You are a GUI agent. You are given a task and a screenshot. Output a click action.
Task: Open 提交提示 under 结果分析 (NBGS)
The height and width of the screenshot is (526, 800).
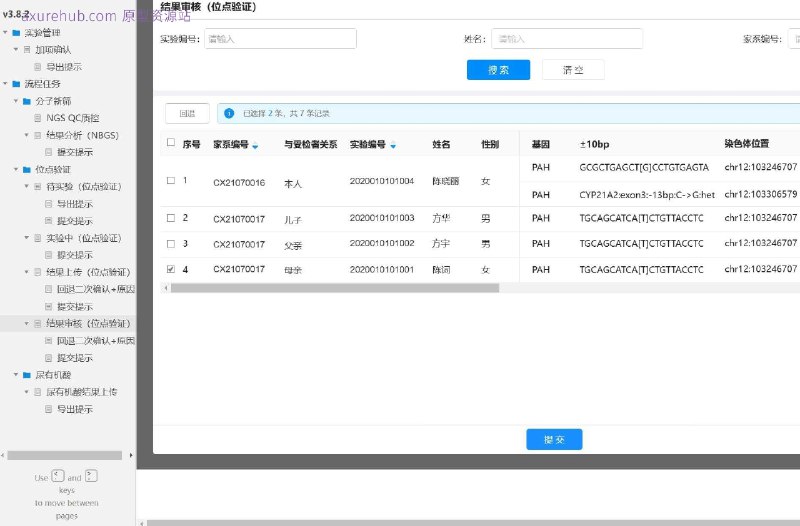(74, 152)
